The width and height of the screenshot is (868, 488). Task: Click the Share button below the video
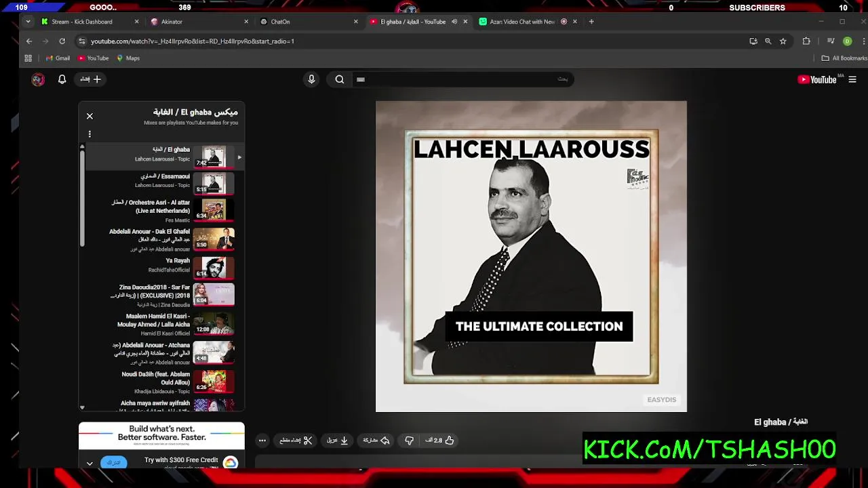point(376,441)
